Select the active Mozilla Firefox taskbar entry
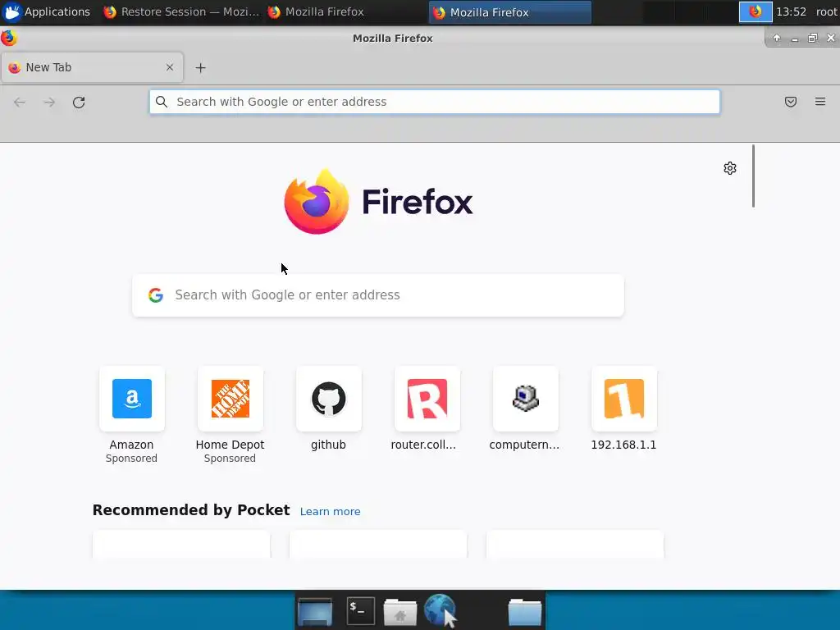This screenshot has height=630, width=840. tap(509, 12)
